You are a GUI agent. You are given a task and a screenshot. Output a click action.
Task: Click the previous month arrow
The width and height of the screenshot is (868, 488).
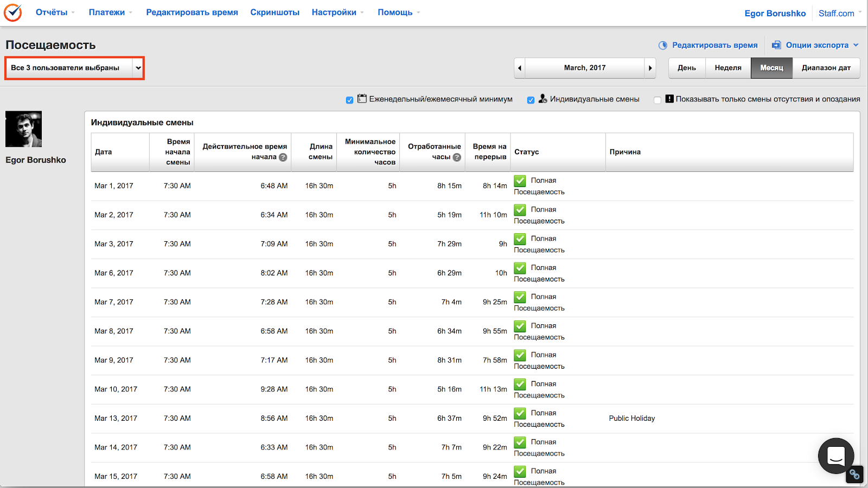(x=520, y=68)
